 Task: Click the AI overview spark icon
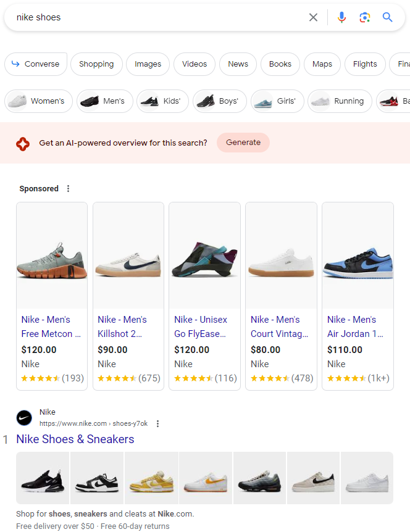(23, 143)
